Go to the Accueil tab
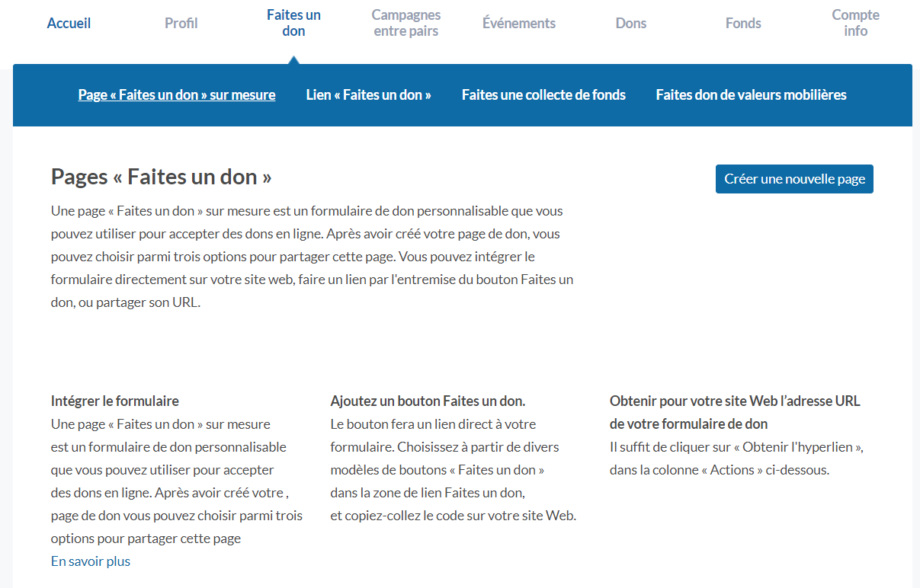920x588 pixels. (x=69, y=24)
